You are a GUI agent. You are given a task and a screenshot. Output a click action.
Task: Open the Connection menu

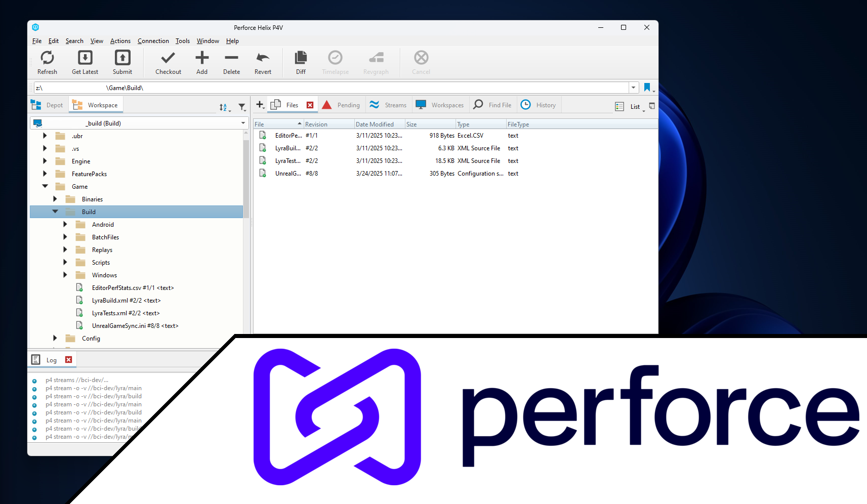[x=153, y=41]
